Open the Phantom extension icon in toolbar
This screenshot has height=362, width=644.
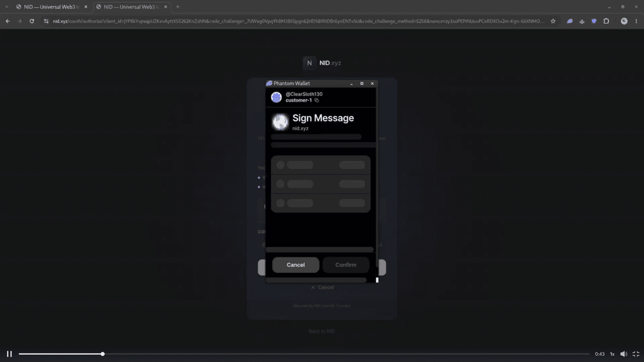pyautogui.click(x=569, y=21)
